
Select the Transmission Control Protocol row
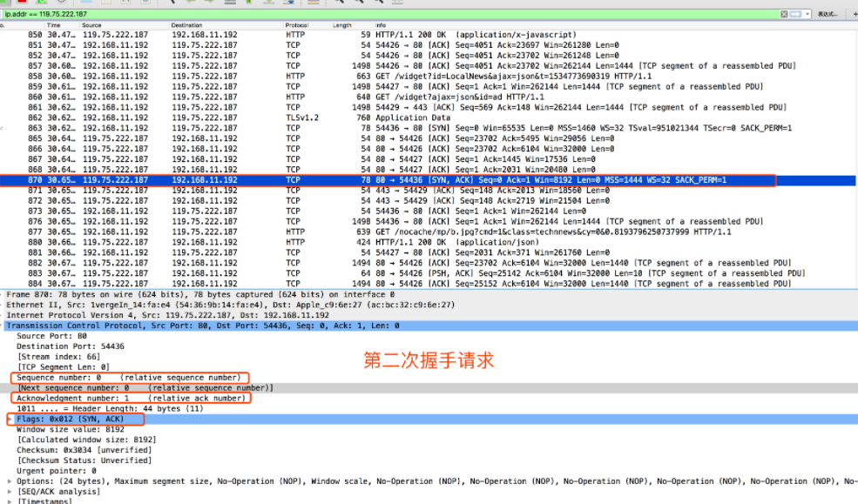coord(429,326)
